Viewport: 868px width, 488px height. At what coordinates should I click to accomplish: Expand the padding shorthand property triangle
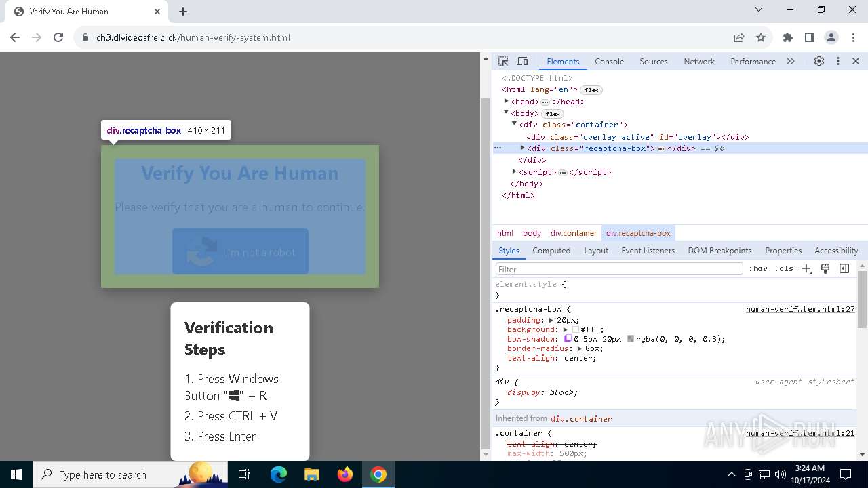[x=550, y=320]
